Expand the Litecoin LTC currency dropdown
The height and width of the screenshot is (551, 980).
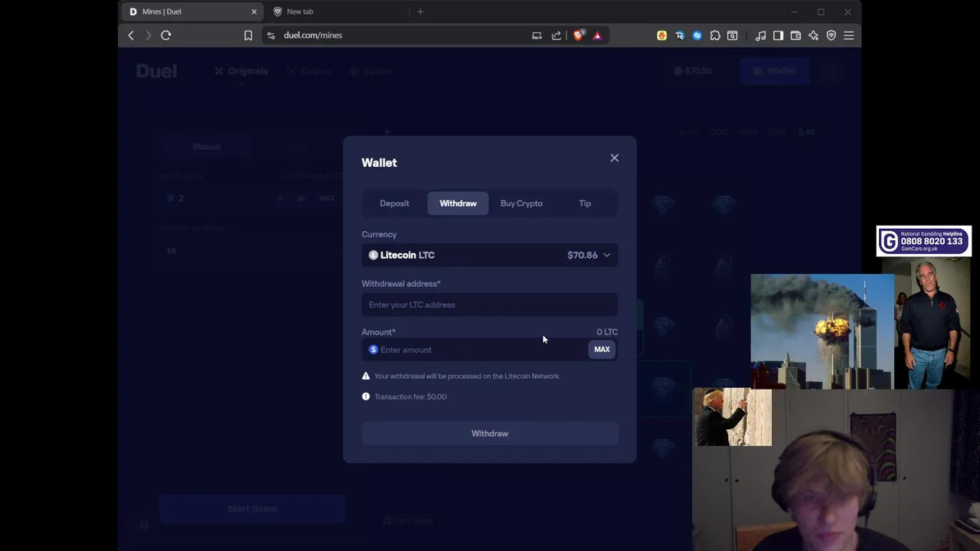[490, 255]
